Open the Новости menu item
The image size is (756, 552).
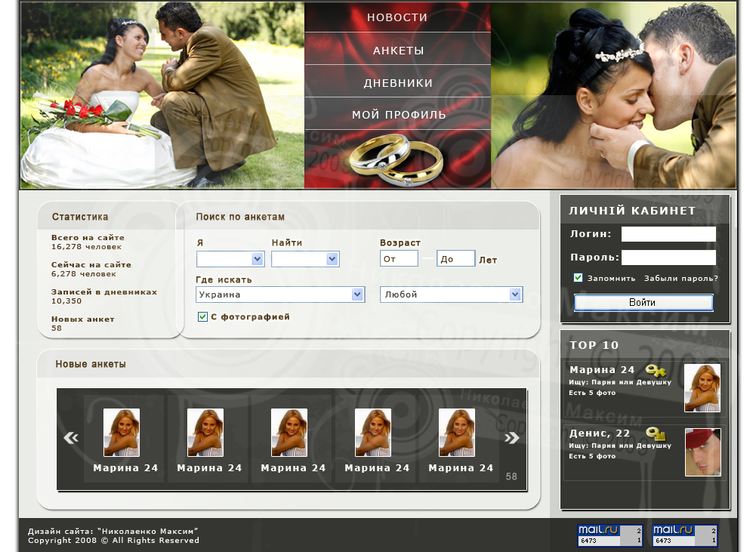397,17
